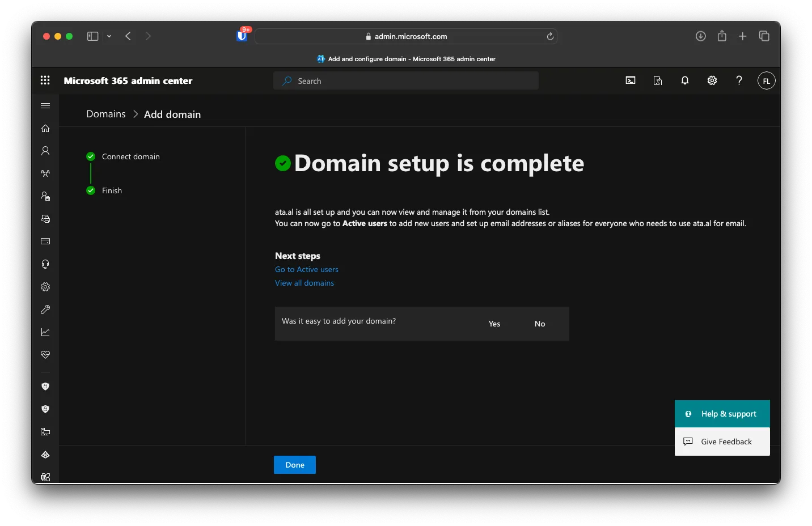Open Help & support
This screenshot has height=526, width=812.
coord(722,414)
